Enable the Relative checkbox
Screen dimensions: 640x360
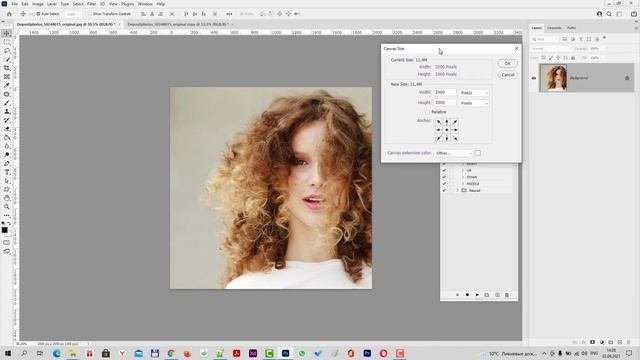(x=428, y=112)
